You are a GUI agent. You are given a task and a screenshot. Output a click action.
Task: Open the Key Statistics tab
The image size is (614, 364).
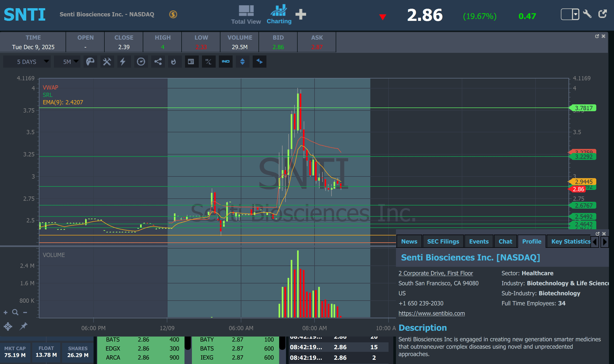tap(570, 241)
